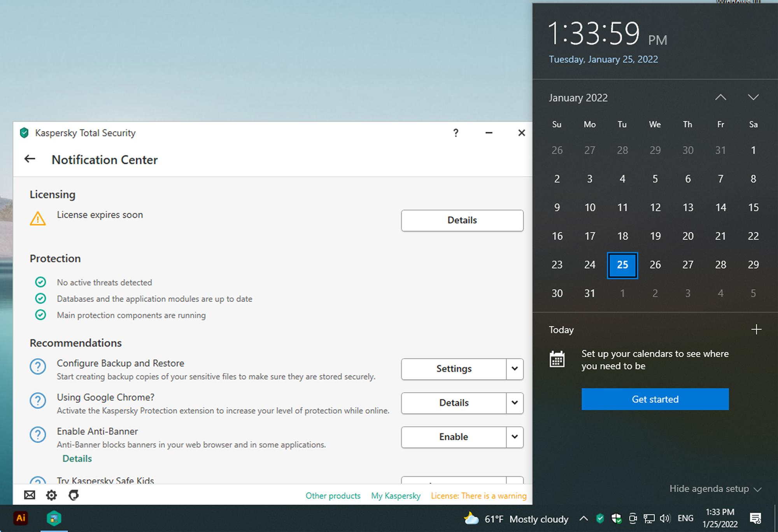This screenshot has width=778, height=532.
Task: Click Details for License expires soon
Action: [462, 220]
